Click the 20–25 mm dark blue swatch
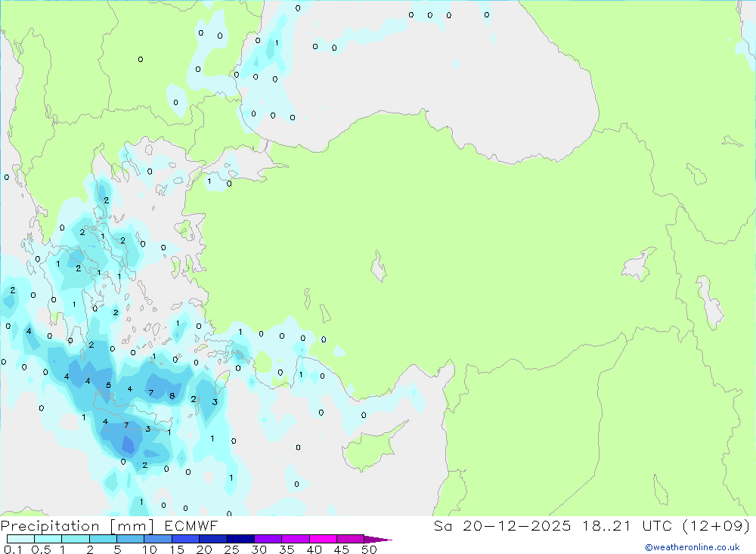This screenshot has width=756, height=554. (212, 539)
